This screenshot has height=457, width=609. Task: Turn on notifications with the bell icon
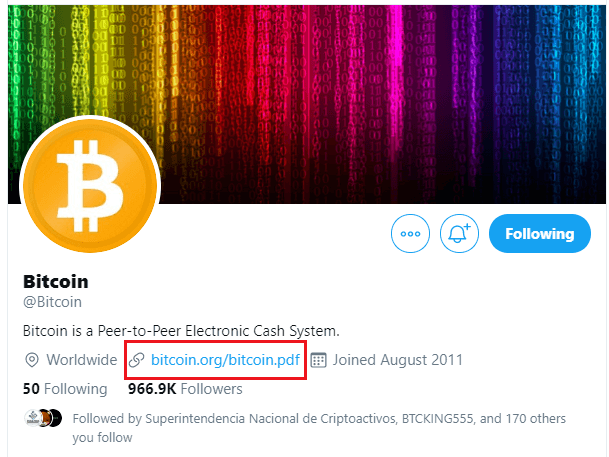[459, 233]
